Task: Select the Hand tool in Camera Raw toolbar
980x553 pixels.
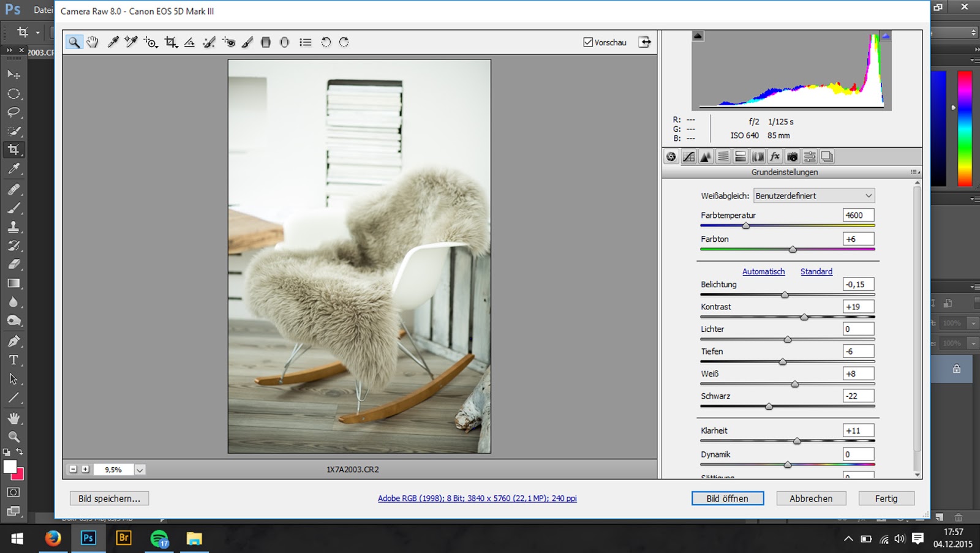Action: pyautogui.click(x=92, y=42)
